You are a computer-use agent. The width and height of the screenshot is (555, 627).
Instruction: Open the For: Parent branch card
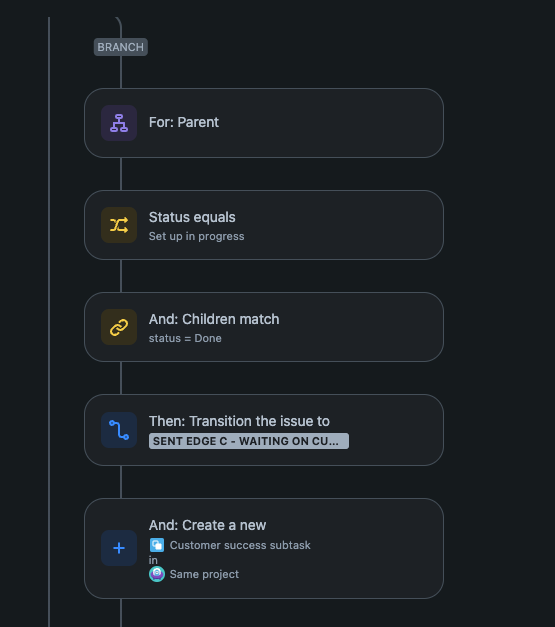[264, 123]
